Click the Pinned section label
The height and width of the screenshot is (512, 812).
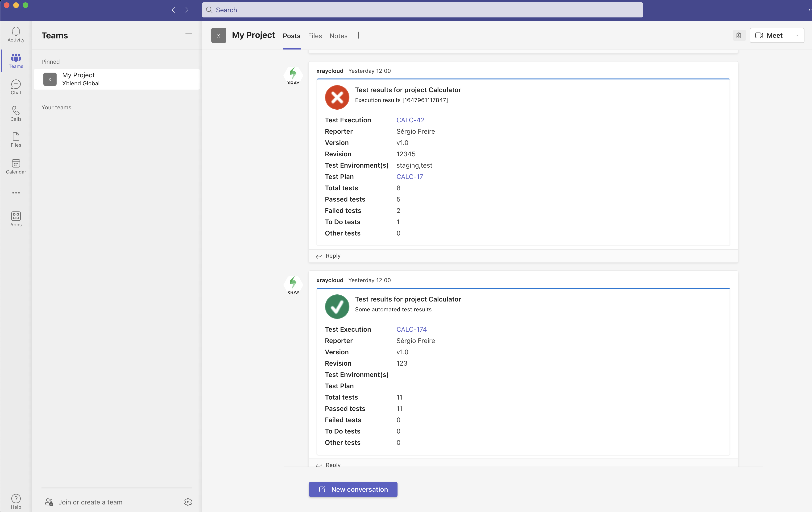51,62
